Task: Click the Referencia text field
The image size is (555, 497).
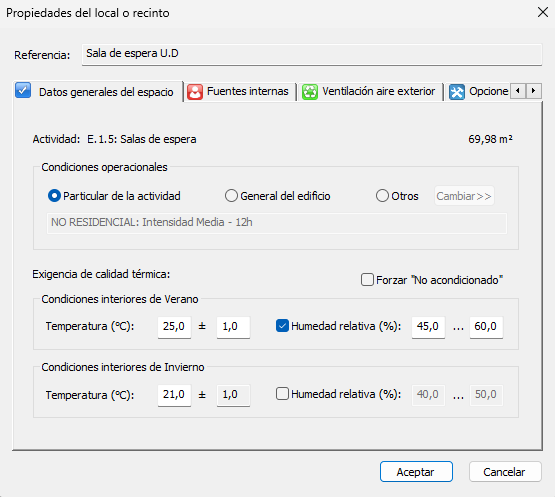Action: pyautogui.click(x=312, y=55)
